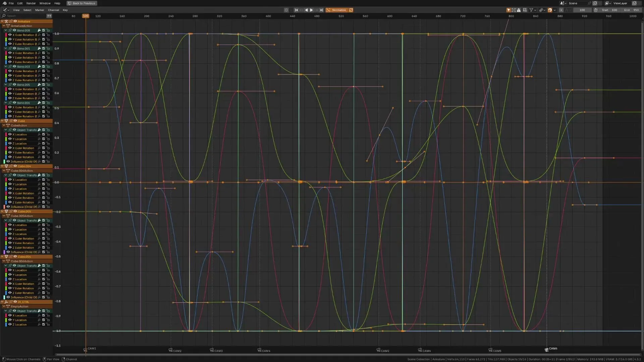This screenshot has width=644, height=362.
Task: Toggle modifiers wrench on Bone.006
Action: 39,103
